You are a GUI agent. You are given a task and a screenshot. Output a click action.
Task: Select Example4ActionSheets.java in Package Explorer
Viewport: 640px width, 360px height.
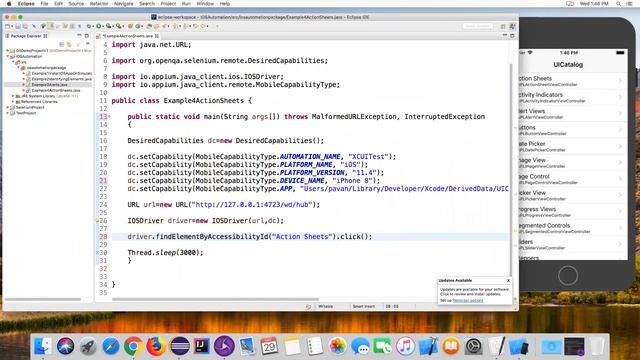coord(56,90)
